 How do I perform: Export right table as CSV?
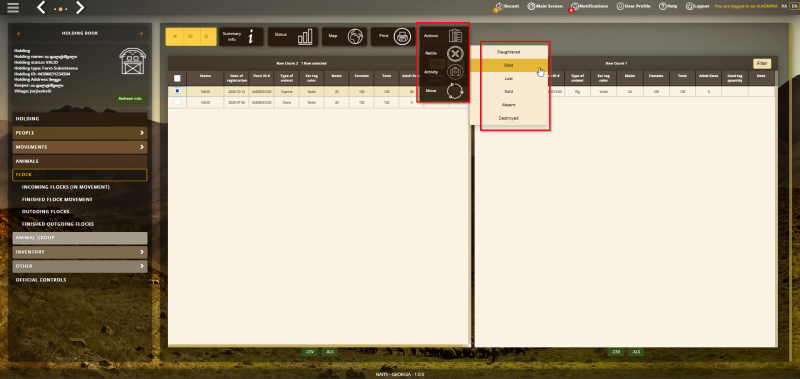[615, 352]
